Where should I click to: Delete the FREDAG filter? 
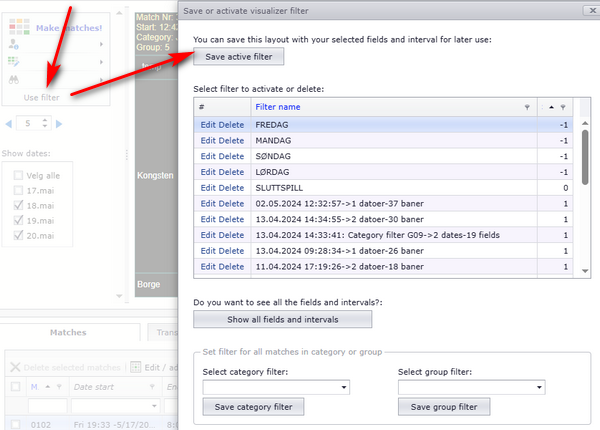[x=232, y=125]
